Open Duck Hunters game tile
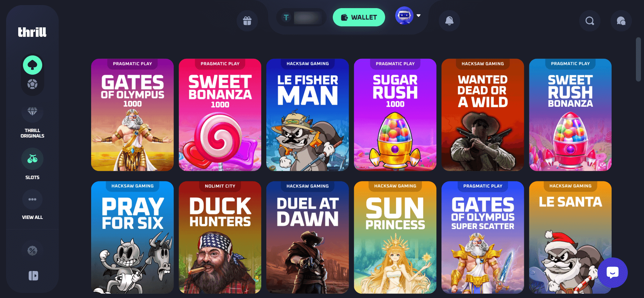Screen dimensions: 644x298 point(220,237)
